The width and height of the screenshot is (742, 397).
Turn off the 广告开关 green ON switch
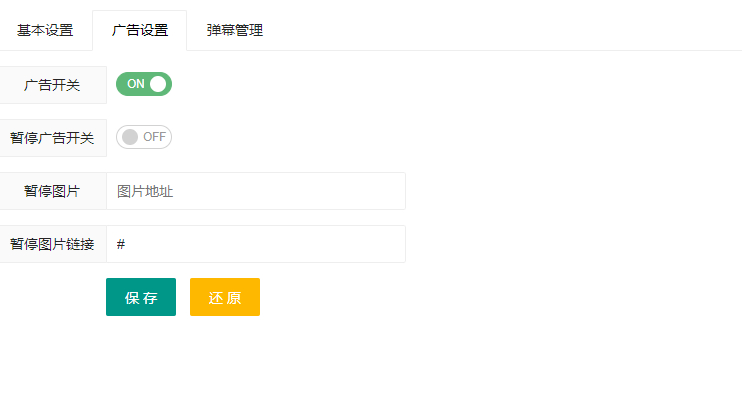144,84
